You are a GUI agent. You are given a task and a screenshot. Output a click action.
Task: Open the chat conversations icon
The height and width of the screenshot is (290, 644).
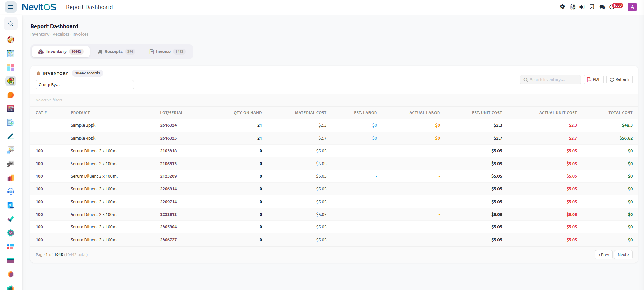602,7
